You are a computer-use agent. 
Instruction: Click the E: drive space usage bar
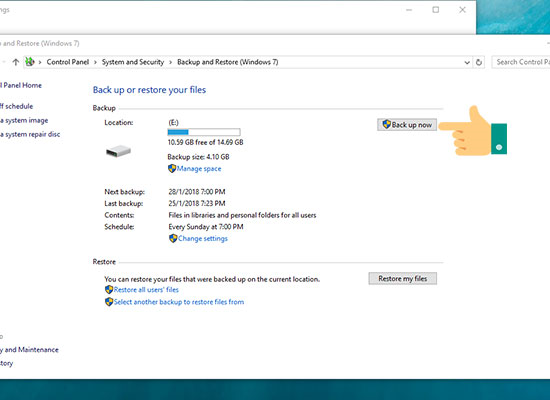204,132
